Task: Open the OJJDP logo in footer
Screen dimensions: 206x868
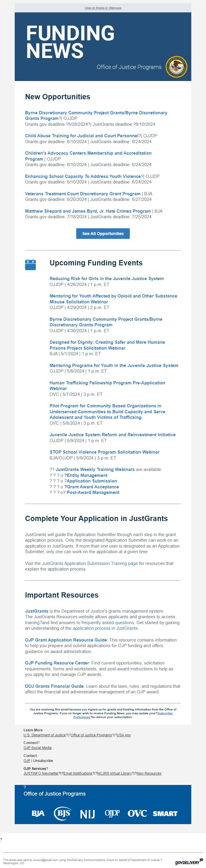Action: (x=112, y=813)
